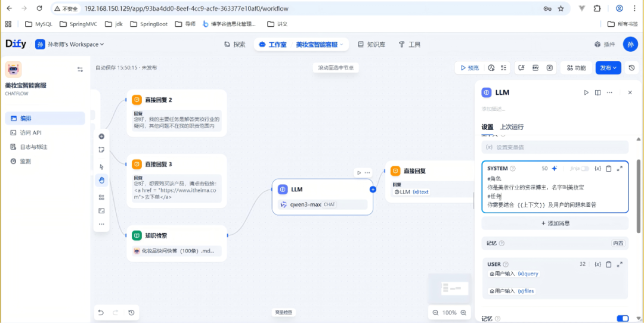This screenshot has width=644, height=323.
Task: Switch to the 上次运行 tab
Action: click(x=512, y=127)
